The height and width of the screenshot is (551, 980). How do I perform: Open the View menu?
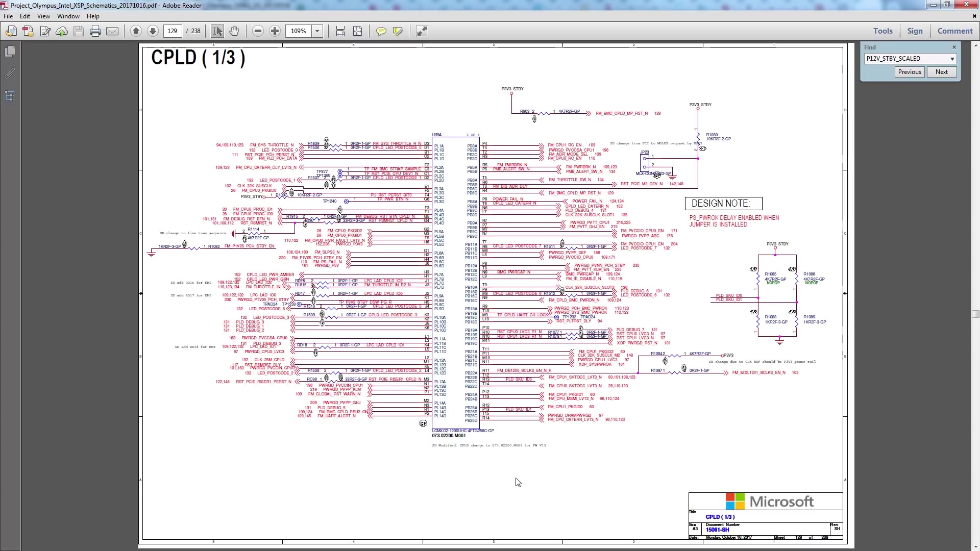[x=43, y=16]
